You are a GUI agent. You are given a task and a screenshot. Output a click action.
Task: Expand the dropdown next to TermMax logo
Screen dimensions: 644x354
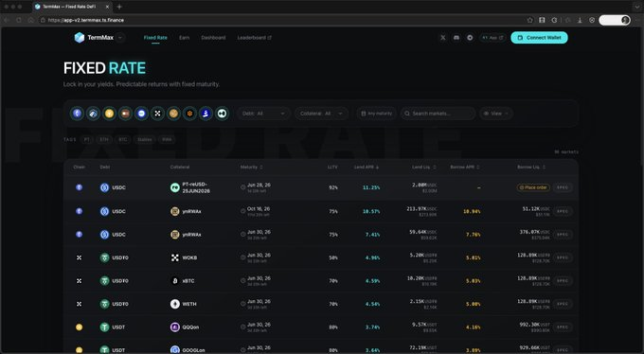[x=120, y=37]
